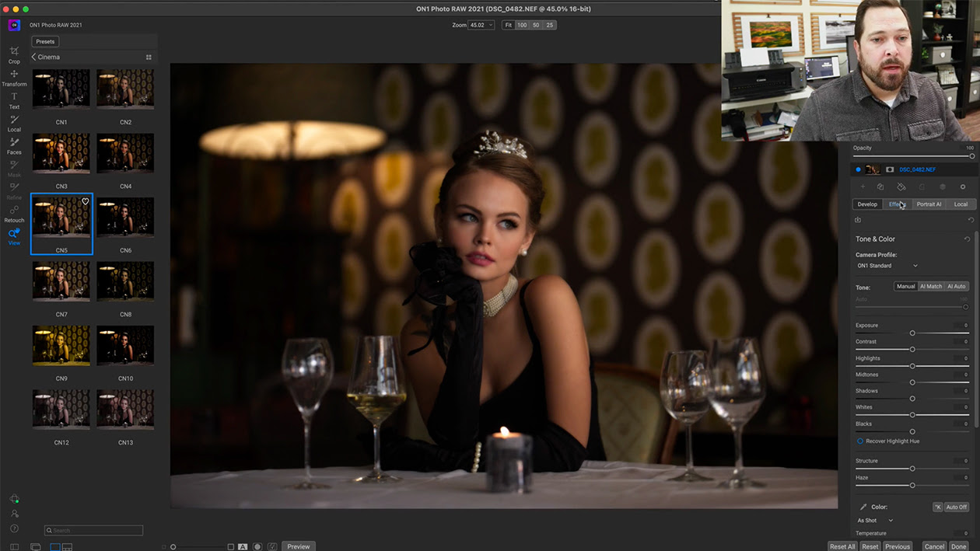Screen dimensions: 980x551
Task: Select the Retouch tool
Action: coord(14,213)
